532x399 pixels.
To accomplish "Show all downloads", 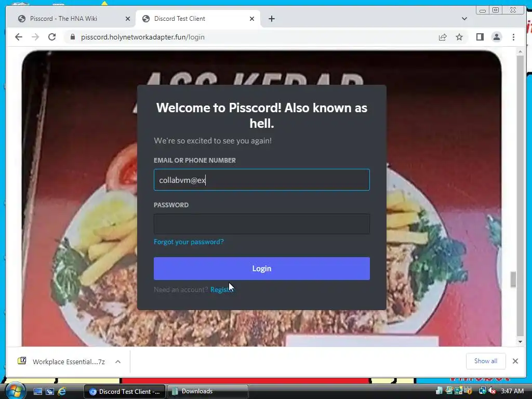I will 486,361.
